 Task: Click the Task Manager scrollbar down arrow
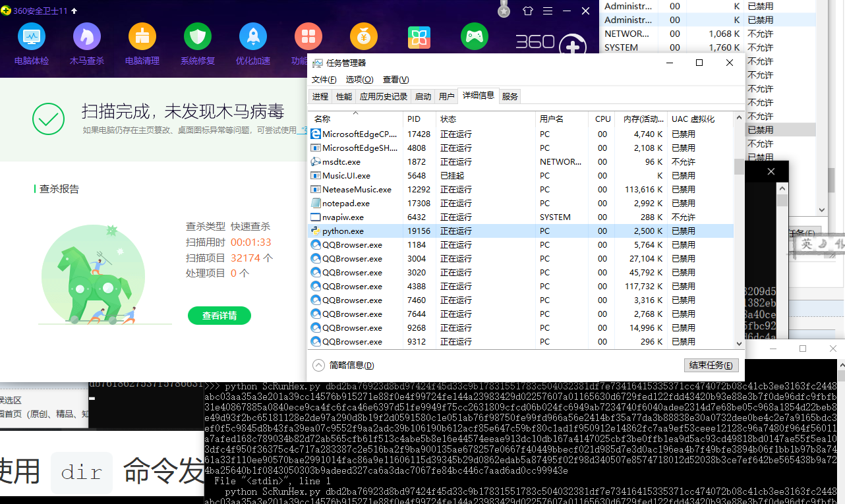click(x=739, y=343)
